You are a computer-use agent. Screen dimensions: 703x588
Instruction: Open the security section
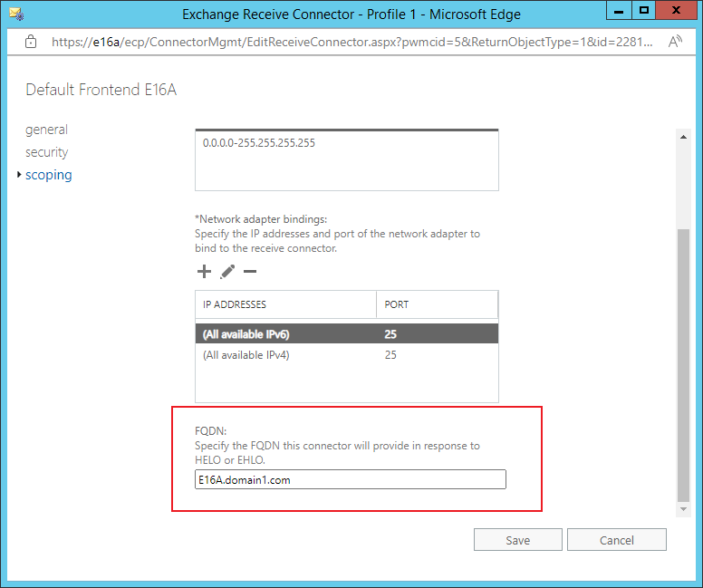tap(46, 152)
